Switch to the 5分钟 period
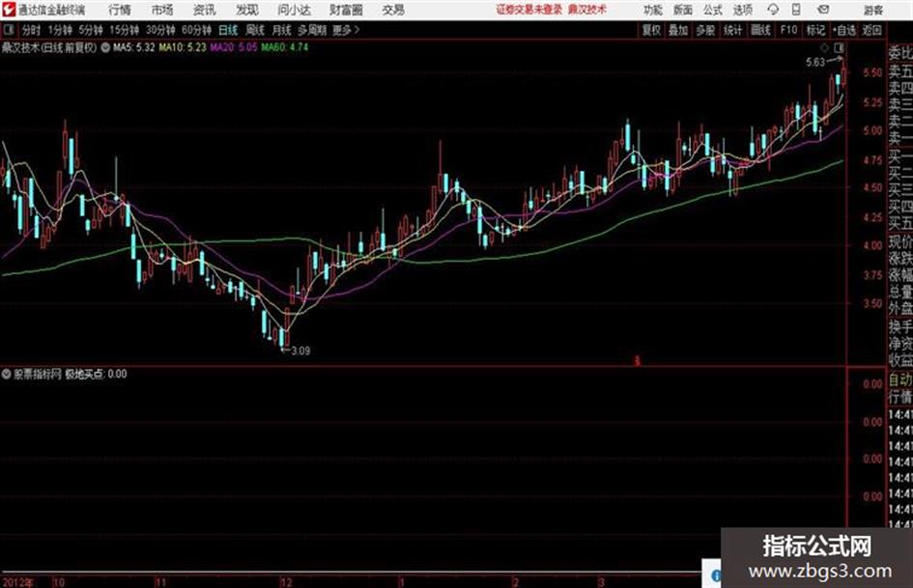The height and width of the screenshot is (588, 913). tap(91, 30)
